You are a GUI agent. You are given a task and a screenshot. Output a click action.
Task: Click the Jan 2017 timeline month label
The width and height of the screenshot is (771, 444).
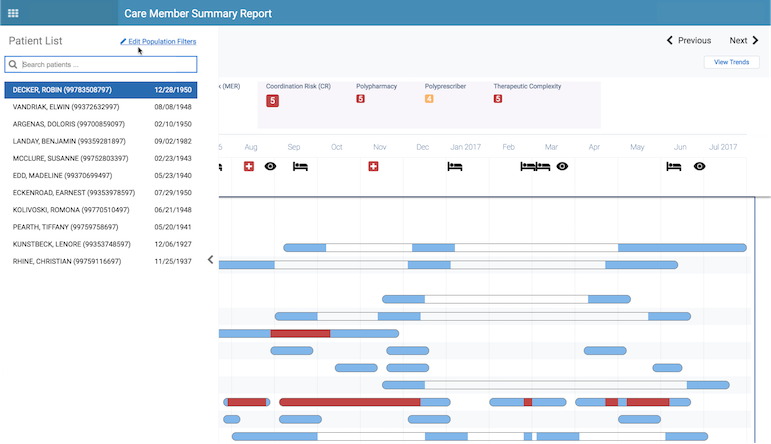coord(465,147)
